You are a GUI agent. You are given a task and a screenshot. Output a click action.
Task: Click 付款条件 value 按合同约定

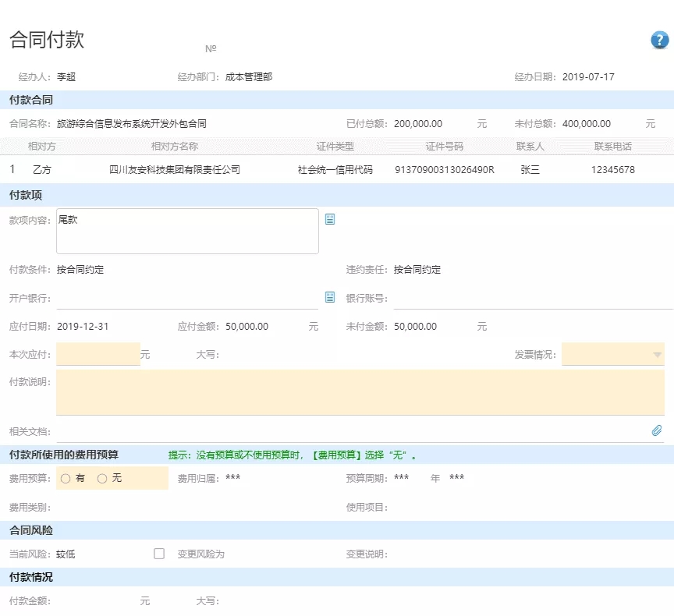coord(80,270)
